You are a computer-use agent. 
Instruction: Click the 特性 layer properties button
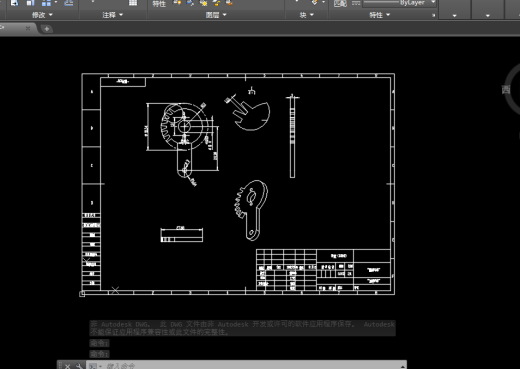pos(159,3)
